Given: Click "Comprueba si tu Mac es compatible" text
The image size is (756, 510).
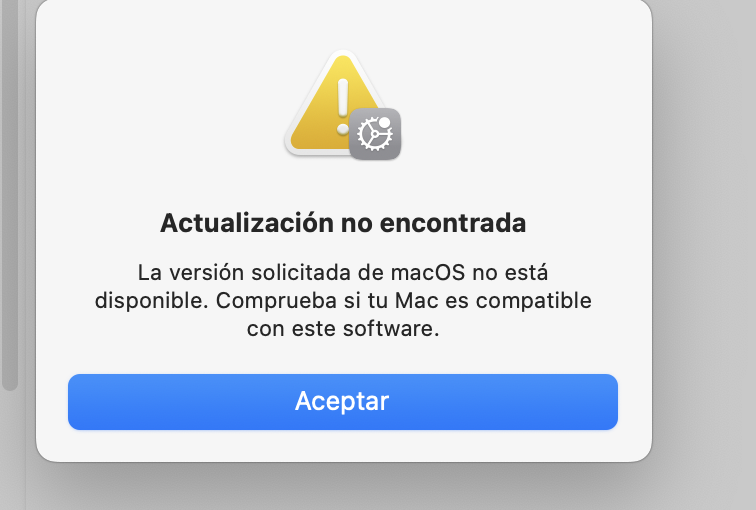Looking at the screenshot, I should click(x=404, y=301).
